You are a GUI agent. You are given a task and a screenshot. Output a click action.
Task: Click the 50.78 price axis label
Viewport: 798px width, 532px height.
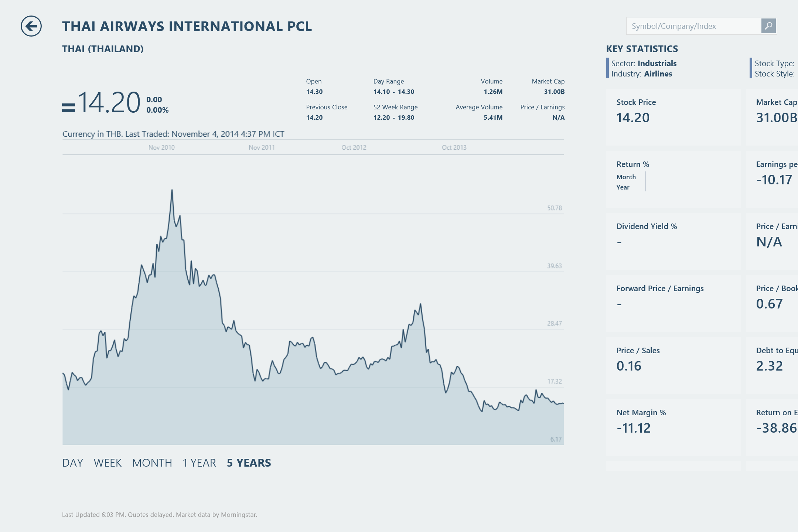(555, 208)
